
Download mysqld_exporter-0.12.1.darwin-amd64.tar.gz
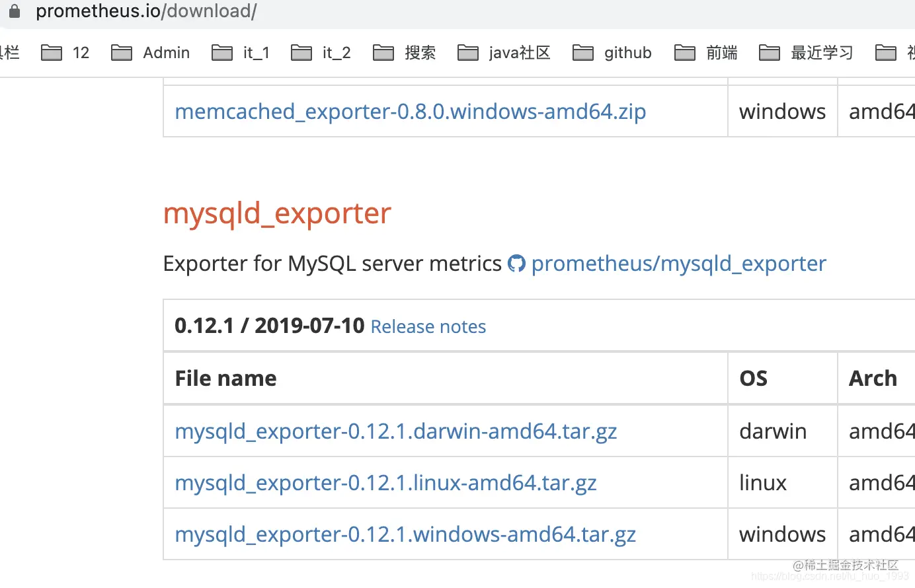coord(395,431)
